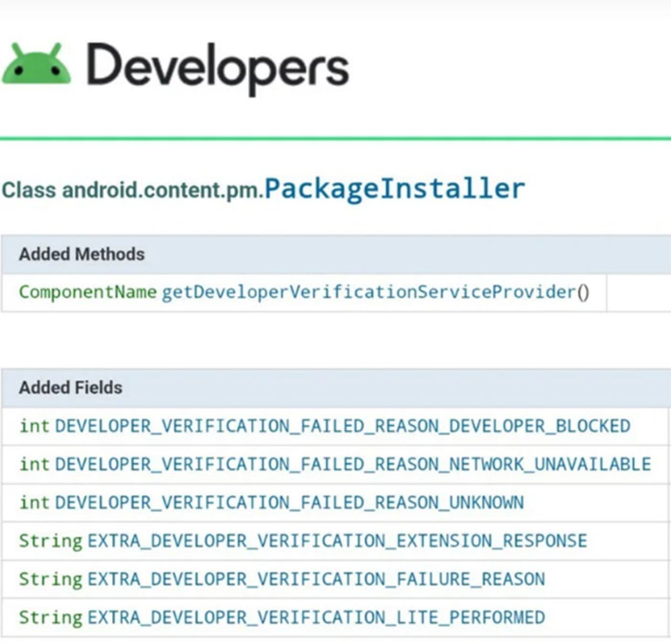Click the int type of the BLOCKED field

pyautogui.click(x=34, y=425)
